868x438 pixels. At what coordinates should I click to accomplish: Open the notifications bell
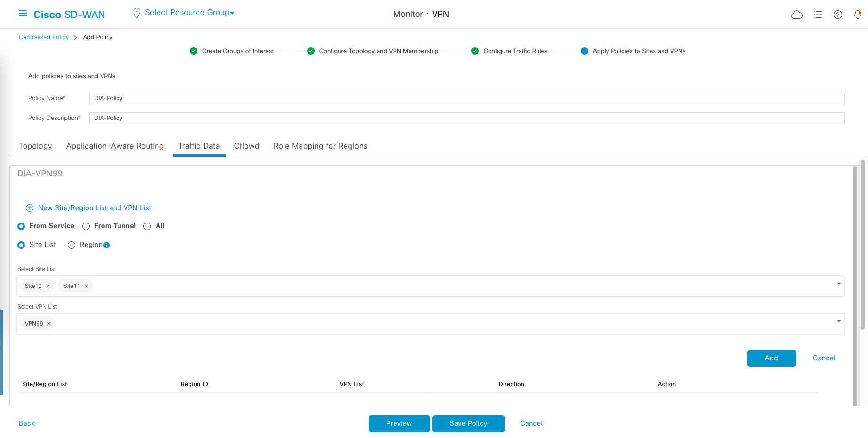click(858, 15)
